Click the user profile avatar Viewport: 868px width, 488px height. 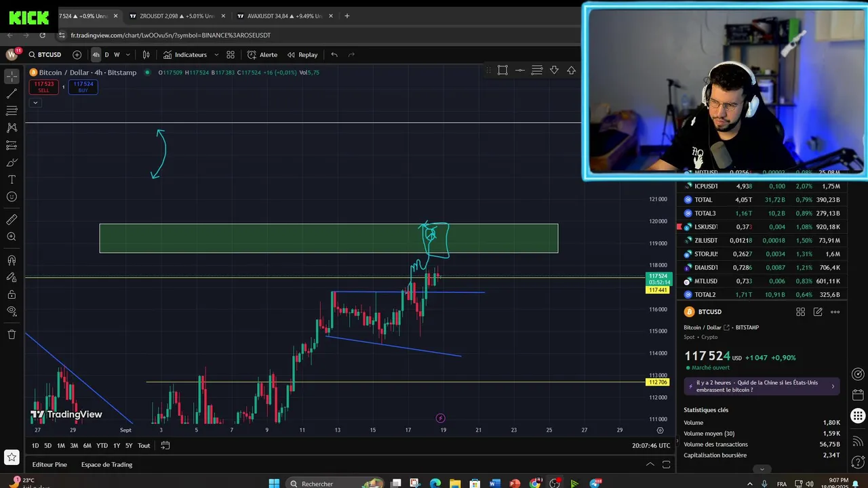[x=12, y=54]
